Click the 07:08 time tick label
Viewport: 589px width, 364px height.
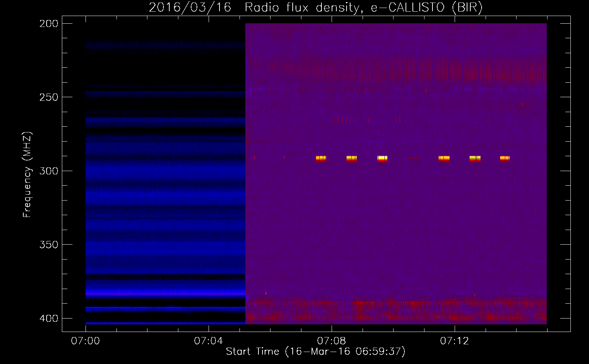pos(332,341)
